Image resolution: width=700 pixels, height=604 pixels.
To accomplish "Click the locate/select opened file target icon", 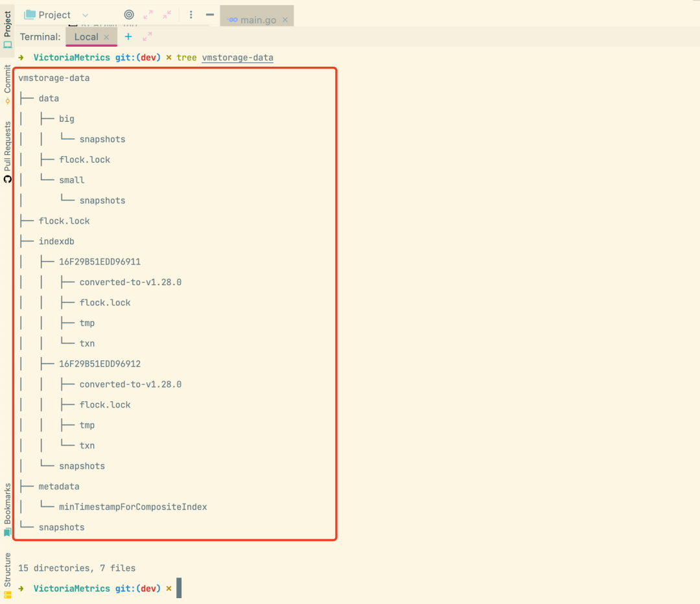I will [x=129, y=14].
